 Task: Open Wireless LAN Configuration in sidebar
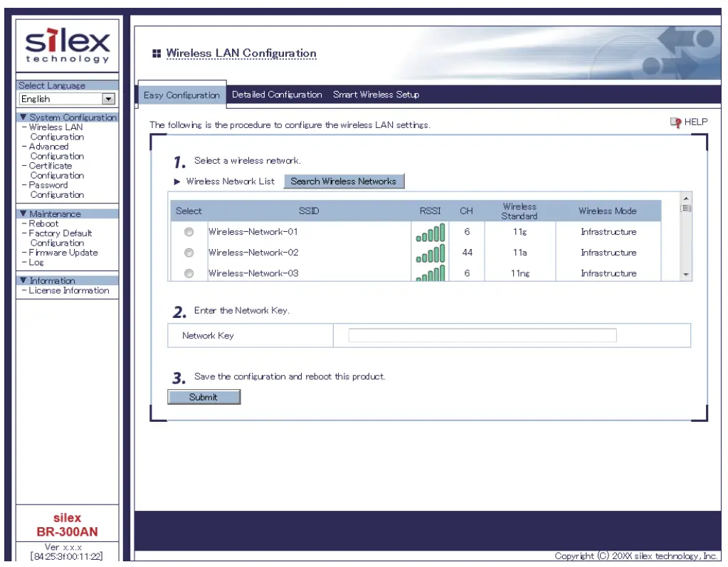[x=56, y=132]
